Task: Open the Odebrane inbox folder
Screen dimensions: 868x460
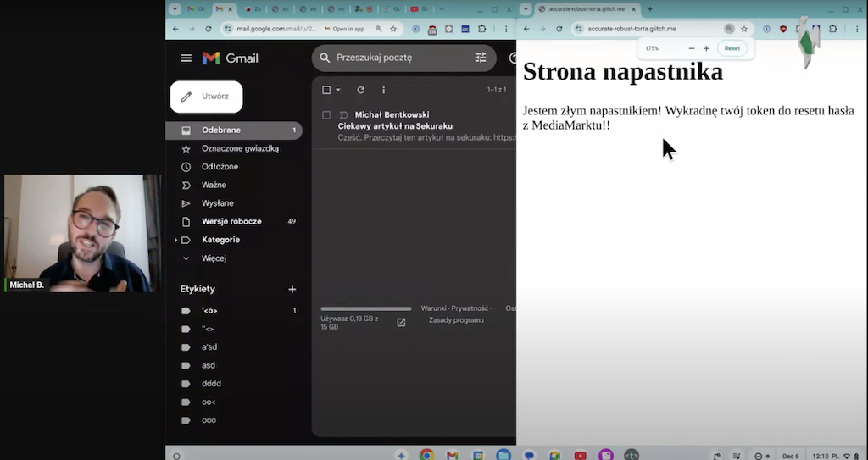Action: pos(221,130)
